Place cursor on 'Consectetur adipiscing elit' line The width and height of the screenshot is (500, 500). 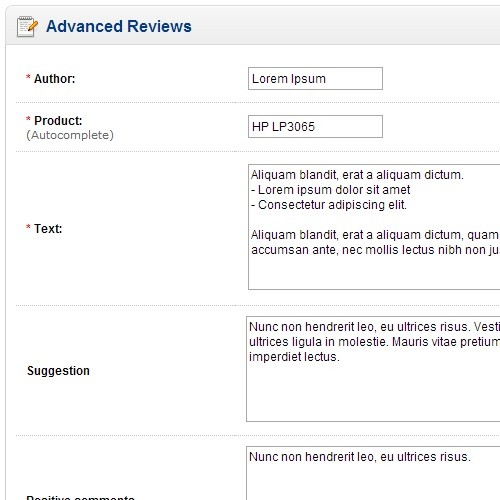329,205
